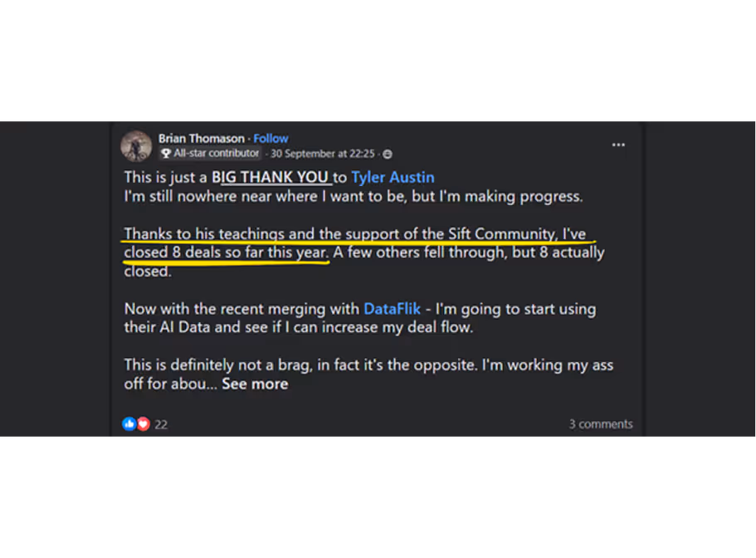
Task: Click the red heart reaction icon
Action: coord(144,424)
